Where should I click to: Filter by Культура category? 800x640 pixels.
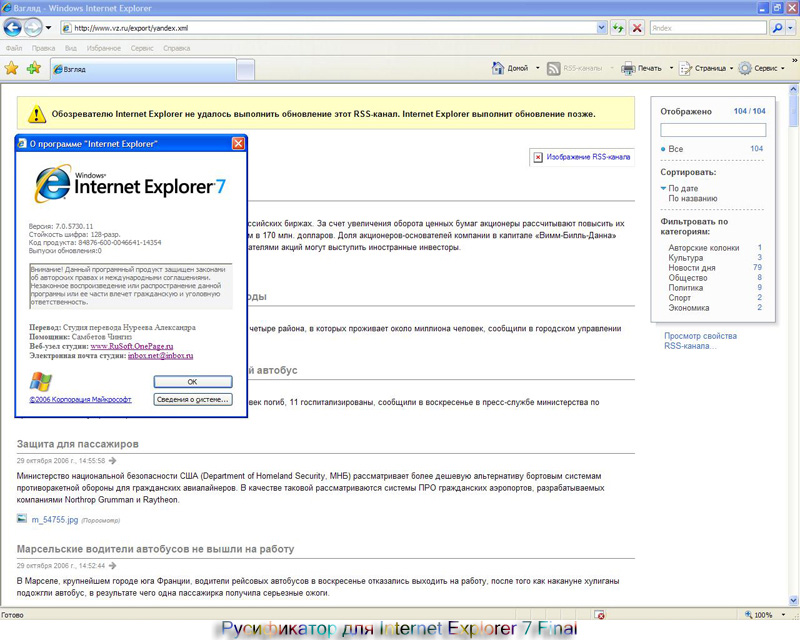point(686,258)
